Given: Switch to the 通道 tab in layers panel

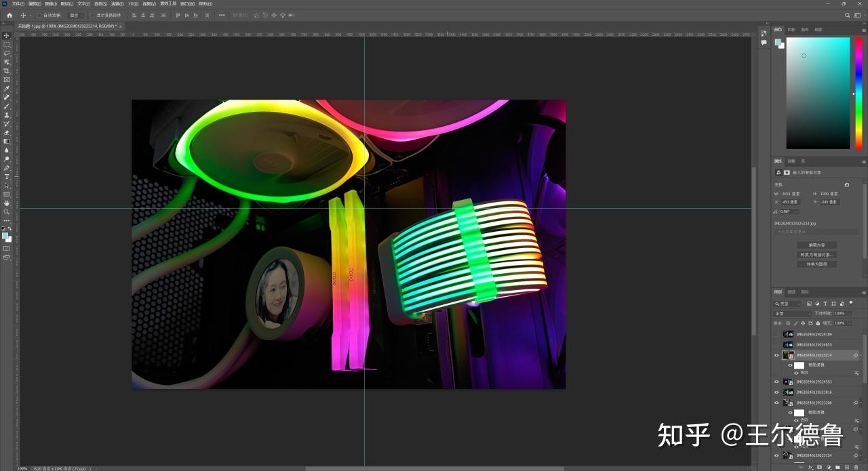Looking at the screenshot, I should pyautogui.click(x=791, y=292).
